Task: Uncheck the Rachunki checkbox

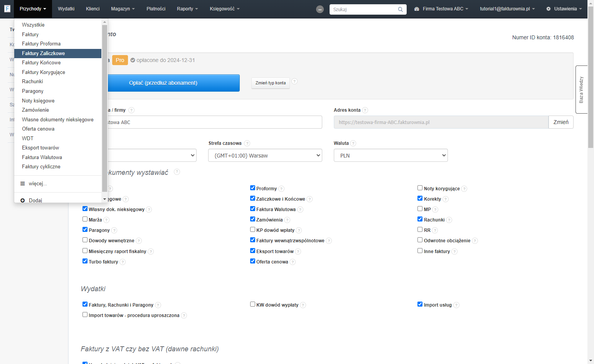Action: (x=420, y=219)
